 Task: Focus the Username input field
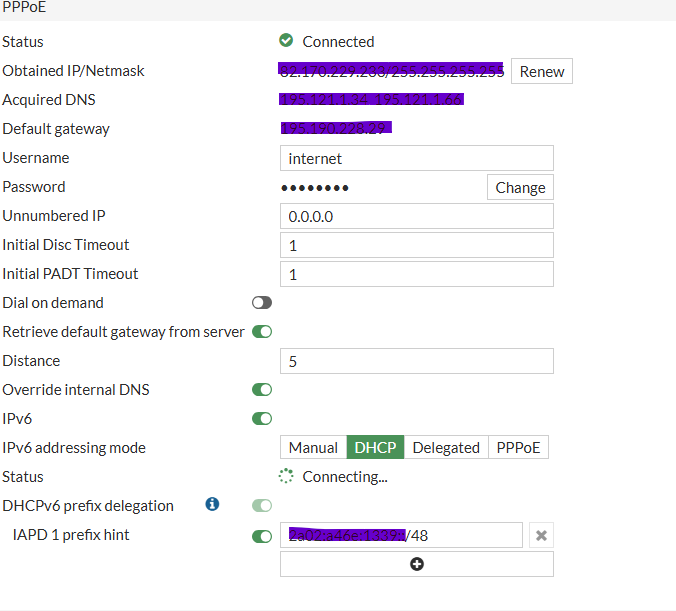pyautogui.click(x=417, y=158)
